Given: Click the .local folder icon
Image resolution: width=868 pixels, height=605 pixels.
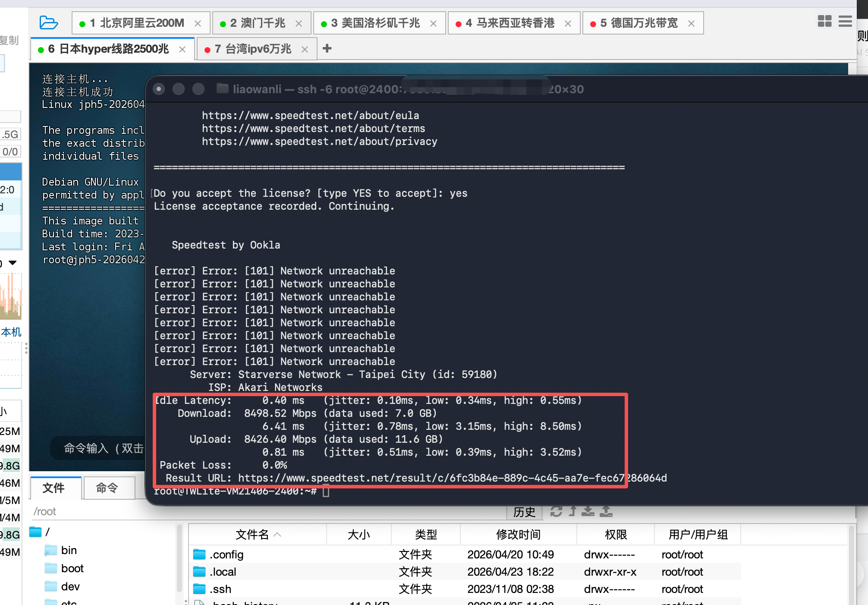Looking at the screenshot, I should pyautogui.click(x=199, y=571).
